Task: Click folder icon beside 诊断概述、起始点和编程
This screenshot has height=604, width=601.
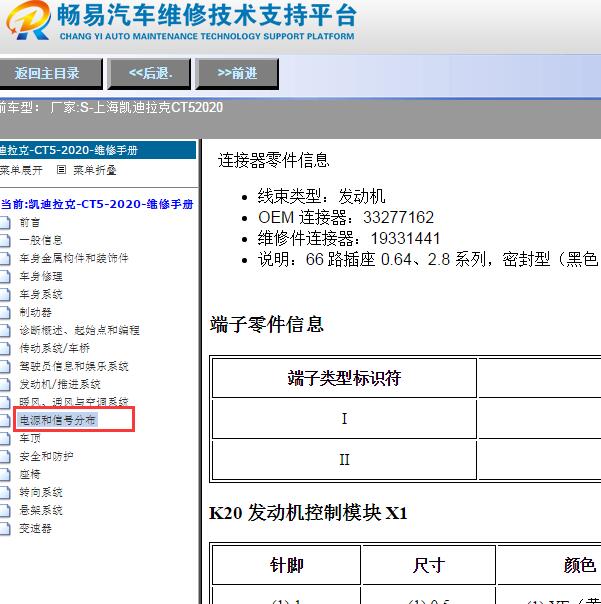Action: pos(5,331)
